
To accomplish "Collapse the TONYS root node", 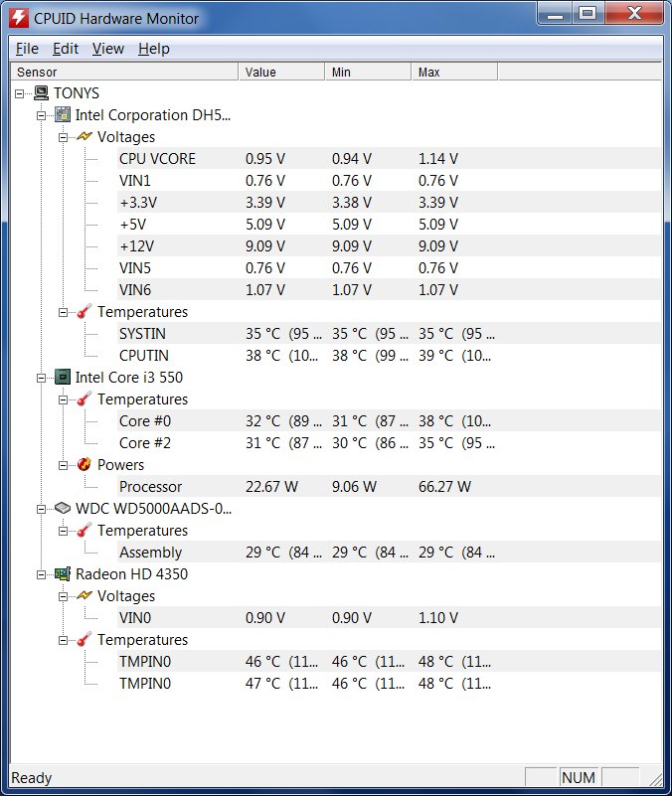I will tap(19, 94).
